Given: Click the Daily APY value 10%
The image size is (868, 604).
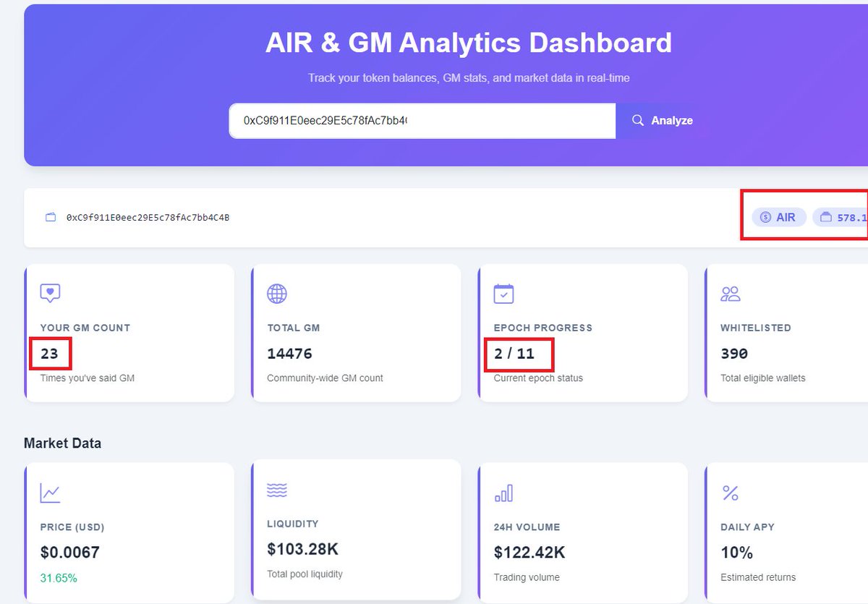Looking at the screenshot, I should (737, 553).
